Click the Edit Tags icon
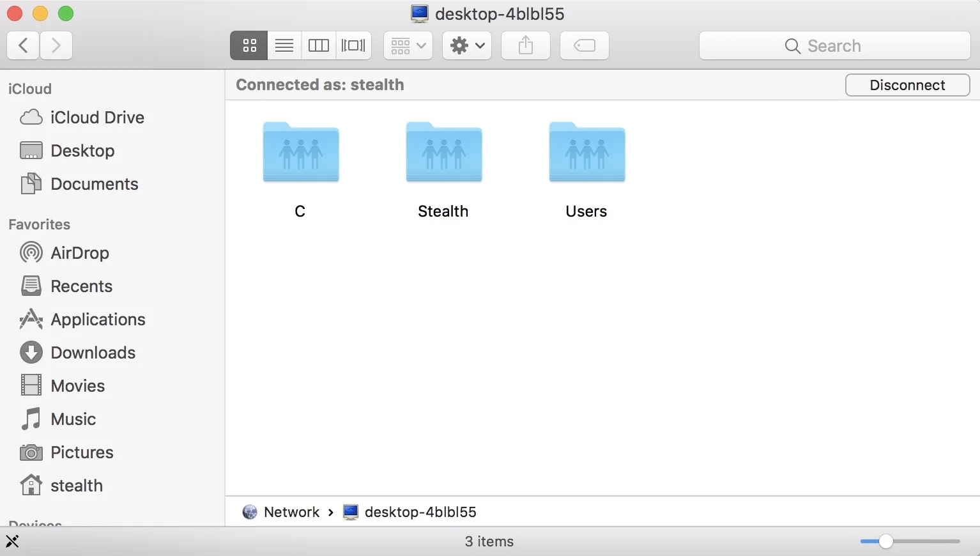The width and height of the screenshot is (980, 556). point(585,45)
